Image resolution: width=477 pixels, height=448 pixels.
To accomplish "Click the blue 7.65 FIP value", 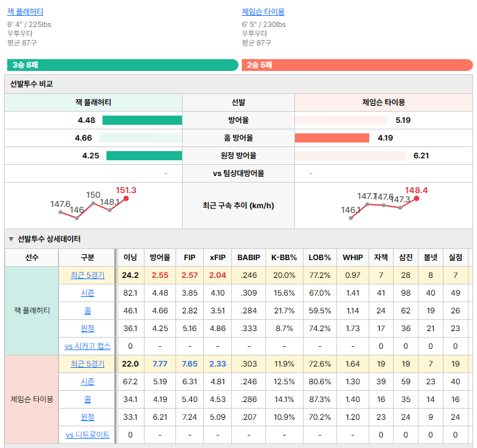I will click(189, 364).
